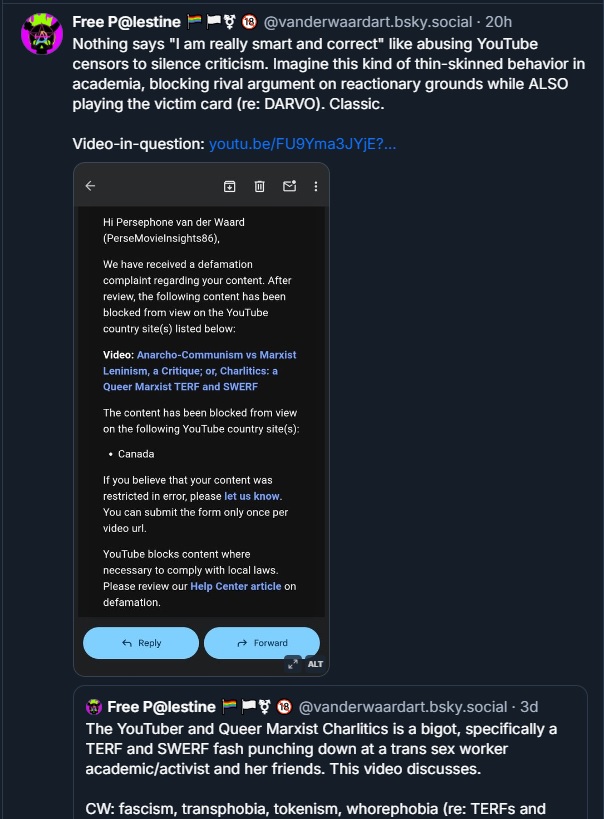Delete the email with the trash icon

261,185
